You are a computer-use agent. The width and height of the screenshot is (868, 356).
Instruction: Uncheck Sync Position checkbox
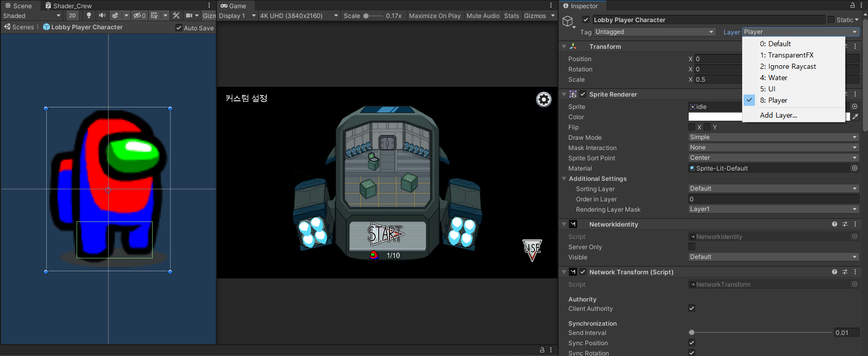coord(692,343)
